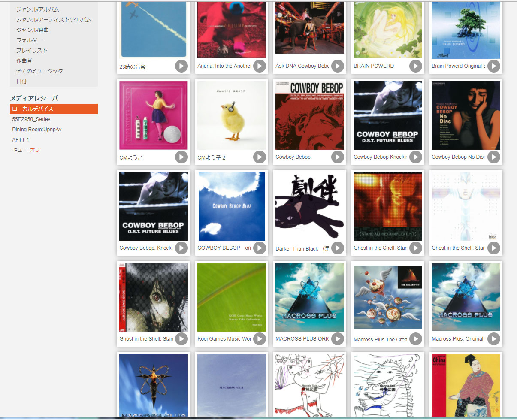Open the Arjuna album cover art
Viewport: 517px width, 420px height.
232,30
